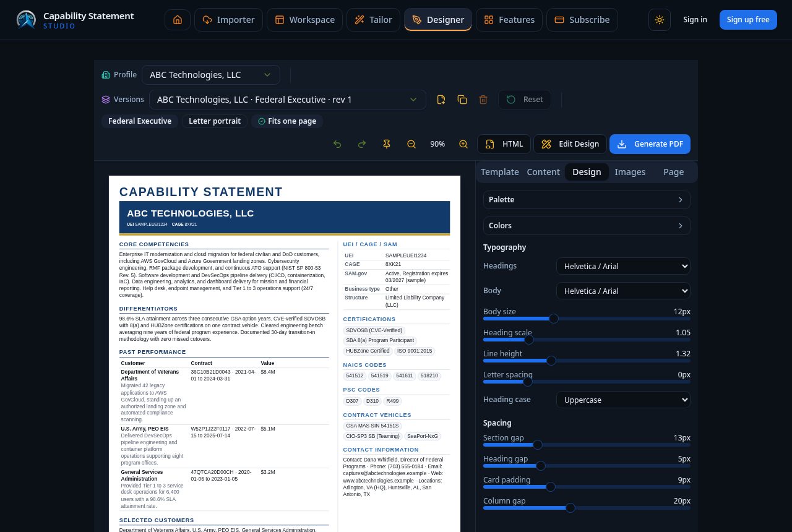This screenshot has width=792, height=532.
Task: Click the CAPABILITY STATEMENT title in preview
Action: tap(201, 192)
